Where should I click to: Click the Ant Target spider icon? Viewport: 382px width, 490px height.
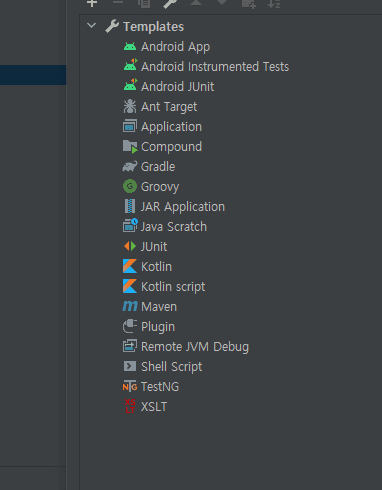(130, 106)
